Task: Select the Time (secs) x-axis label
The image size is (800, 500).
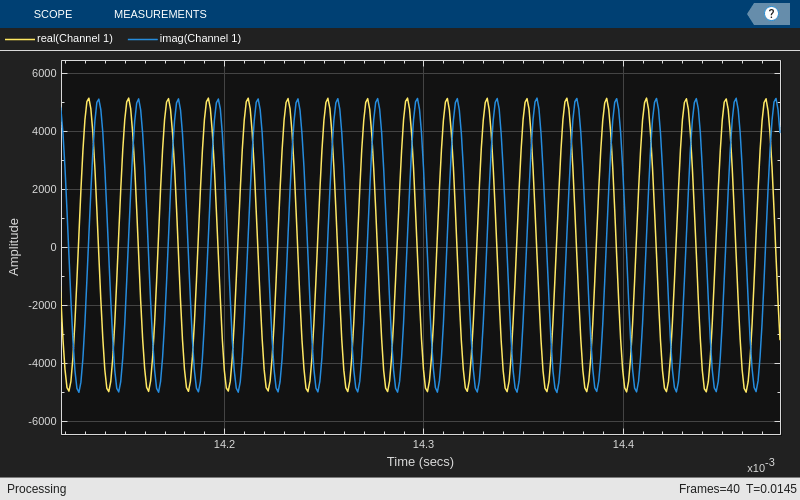Action: [x=420, y=462]
